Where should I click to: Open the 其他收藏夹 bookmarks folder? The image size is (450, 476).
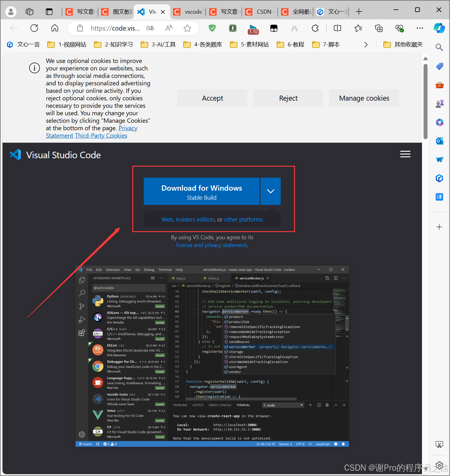(x=403, y=45)
